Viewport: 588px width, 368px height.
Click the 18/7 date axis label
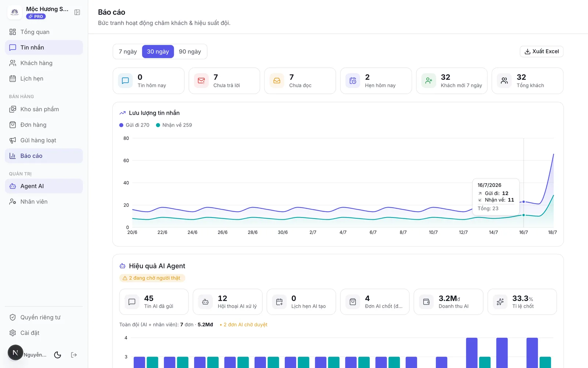[552, 233]
